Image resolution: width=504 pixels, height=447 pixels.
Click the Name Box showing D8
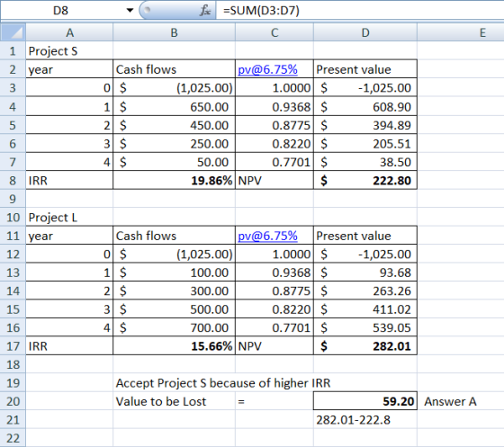[x=61, y=10]
